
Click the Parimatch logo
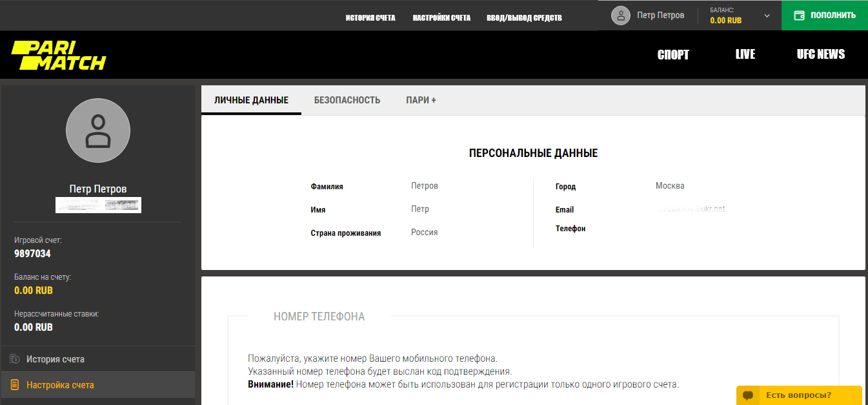tap(58, 54)
